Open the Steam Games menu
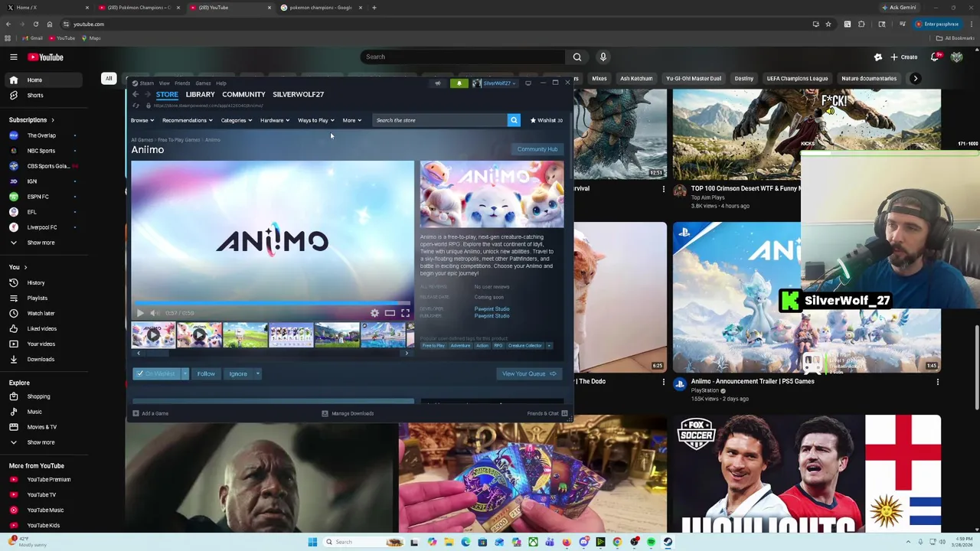 point(203,83)
